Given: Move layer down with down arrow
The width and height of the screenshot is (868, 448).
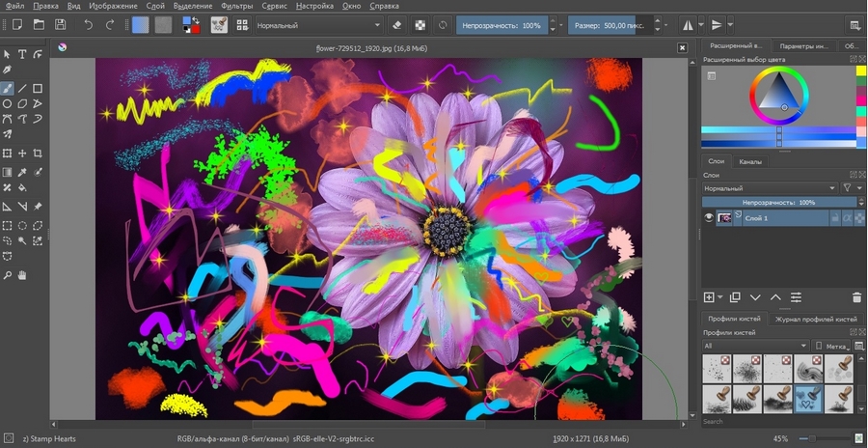Looking at the screenshot, I should point(755,297).
